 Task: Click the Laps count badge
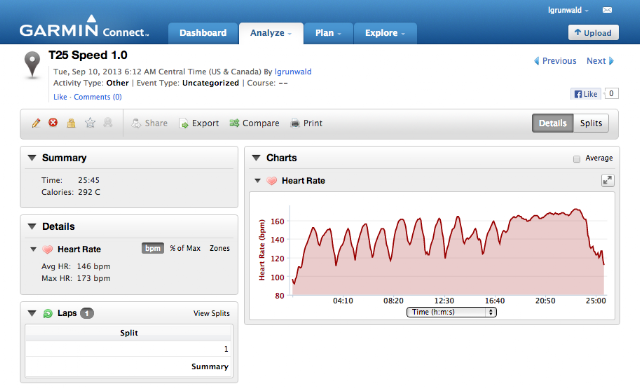click(x=87, y=313)
